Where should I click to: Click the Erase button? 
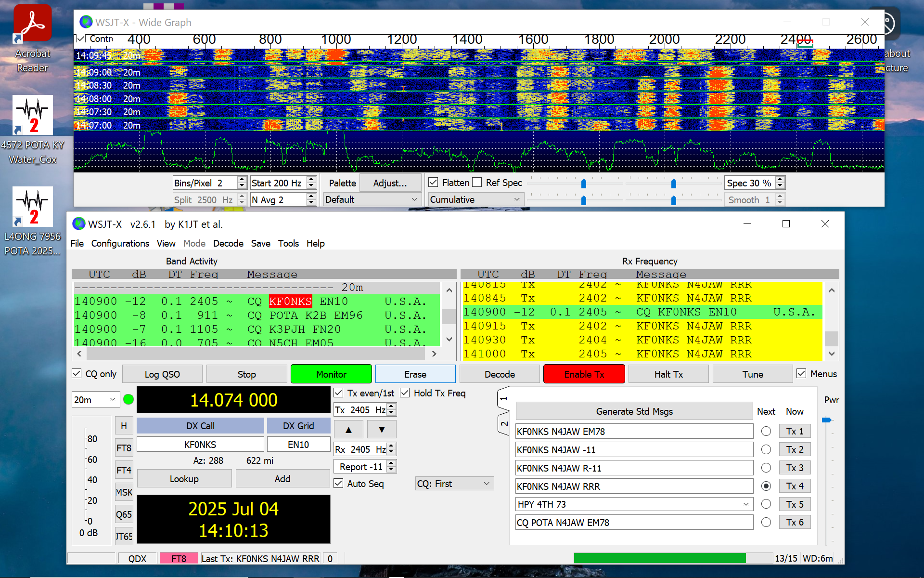(x=415, y=374)
